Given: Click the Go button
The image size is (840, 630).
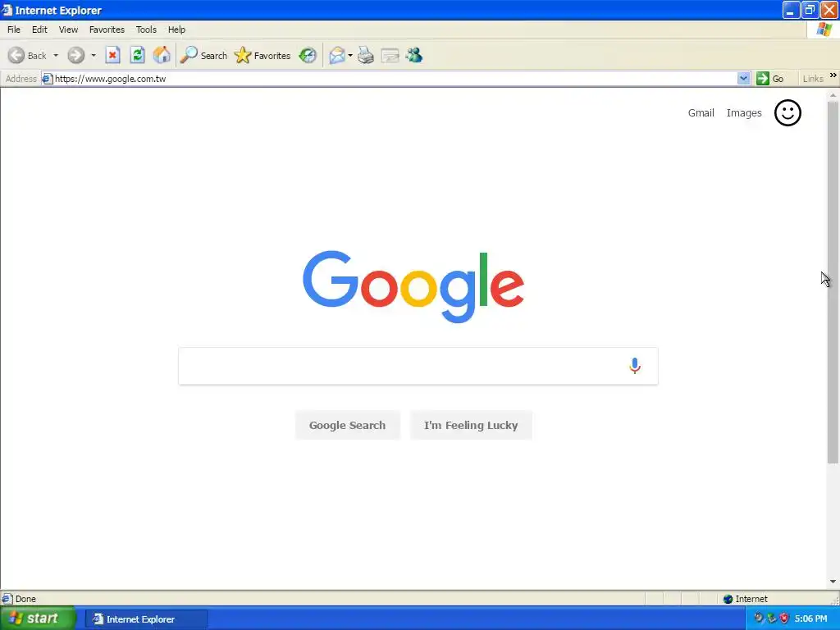Looking at the screenshot, I should tap(770, 79).
